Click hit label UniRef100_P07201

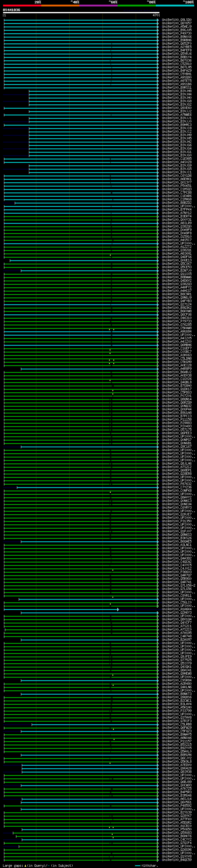pyautogui.click(x=177, y=396)
